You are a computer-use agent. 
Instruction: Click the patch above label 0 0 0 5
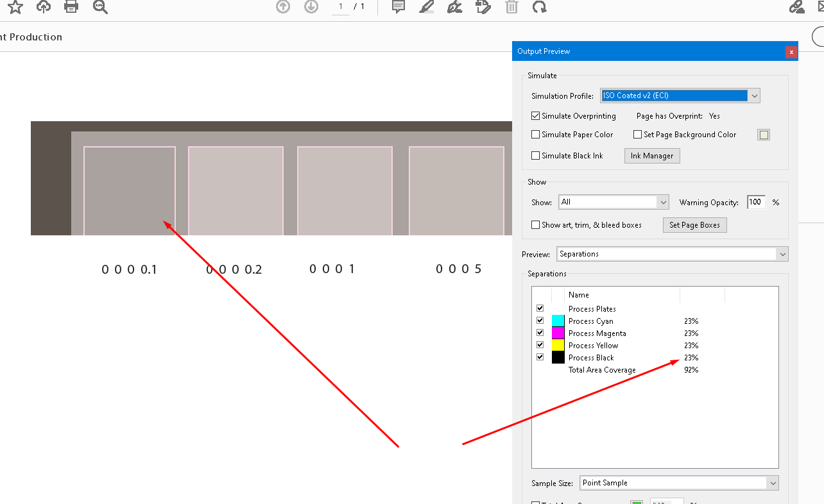tap(456, 190)
